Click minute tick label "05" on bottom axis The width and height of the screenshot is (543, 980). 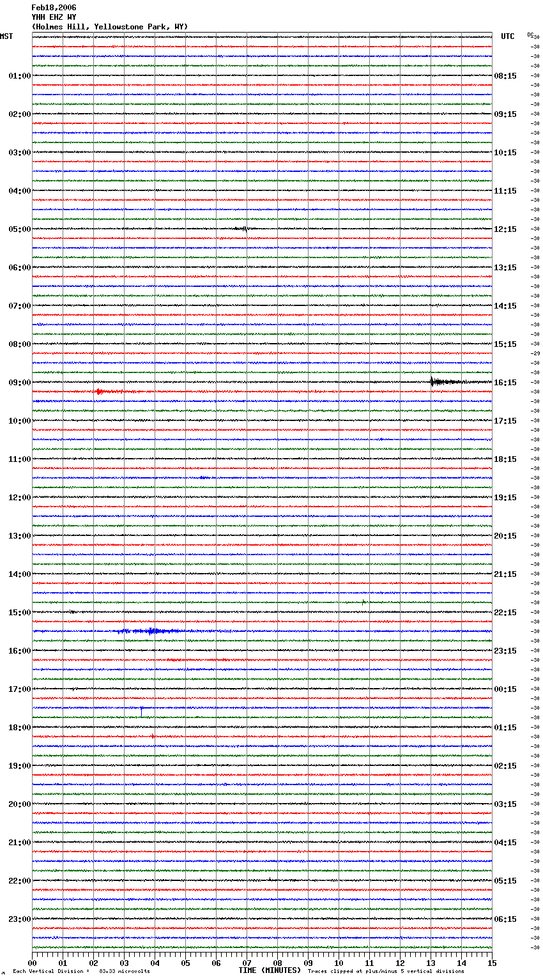point(185,963)
